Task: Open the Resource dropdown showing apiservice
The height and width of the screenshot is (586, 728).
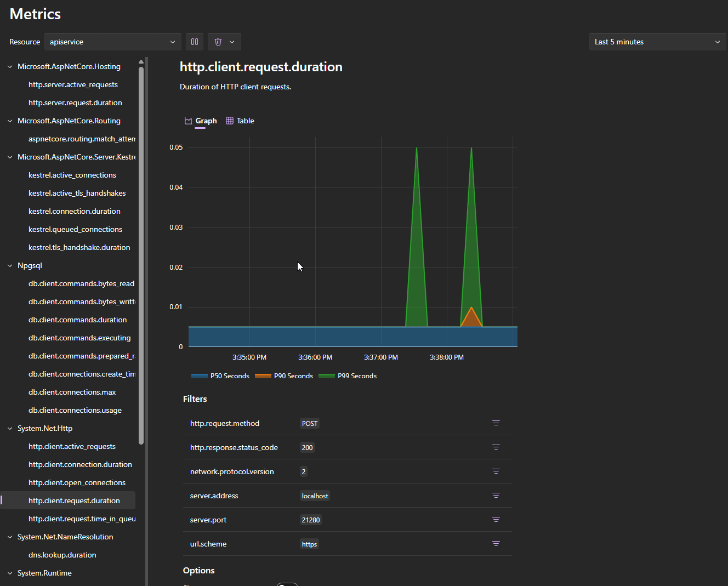Action: coord(112,41)
